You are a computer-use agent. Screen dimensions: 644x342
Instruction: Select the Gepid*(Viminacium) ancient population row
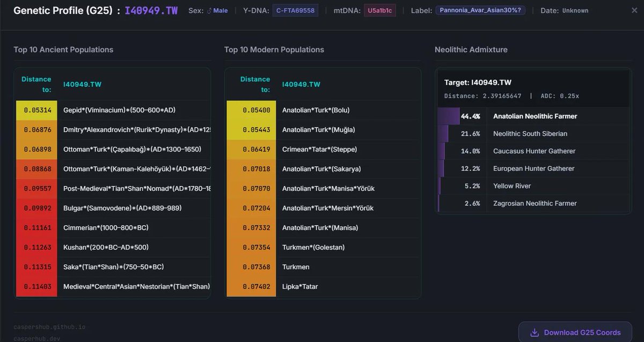(112, 110)
